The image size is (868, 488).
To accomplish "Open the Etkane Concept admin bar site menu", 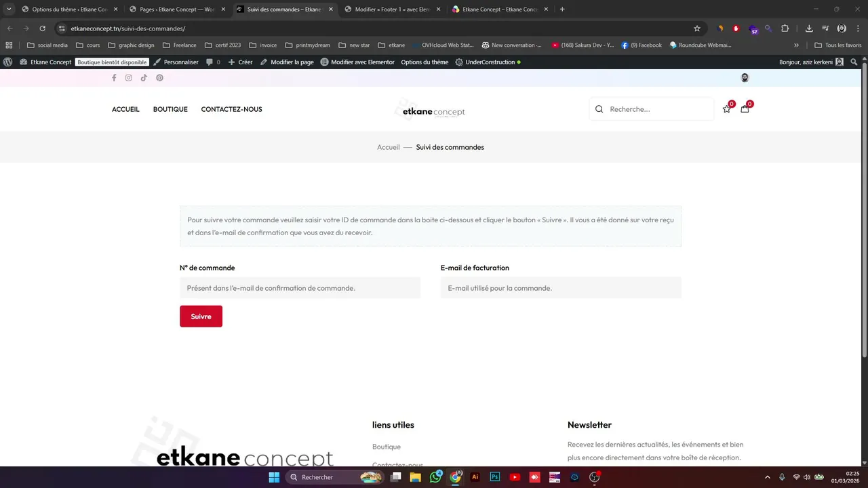I will click(45, 62).
